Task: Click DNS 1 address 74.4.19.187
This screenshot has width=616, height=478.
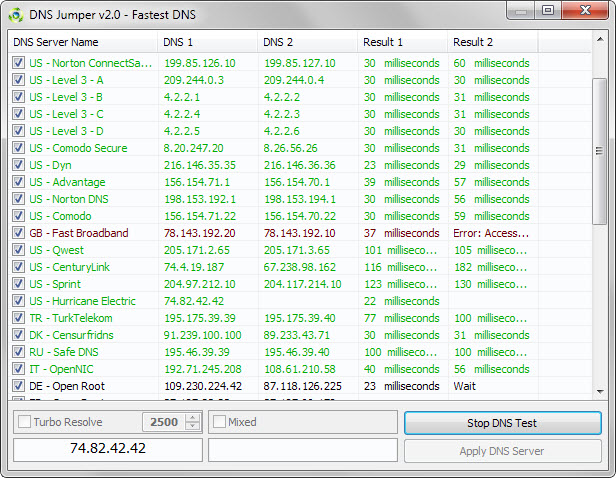Action: pos(194,267)
